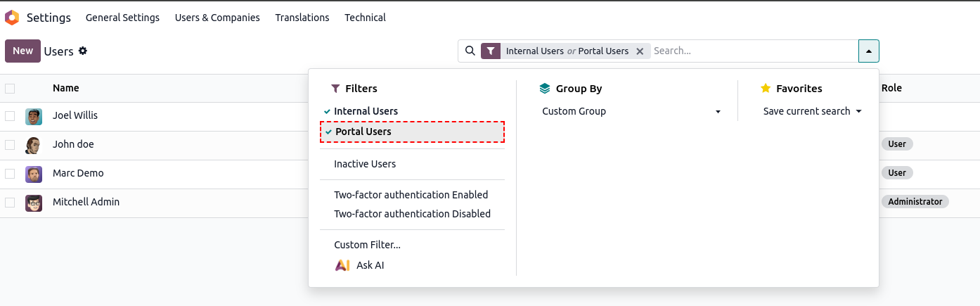The height and width of the screenshot is (306, 980).
Task: Check the John doe row checkbox
Action: pos(10,145)
